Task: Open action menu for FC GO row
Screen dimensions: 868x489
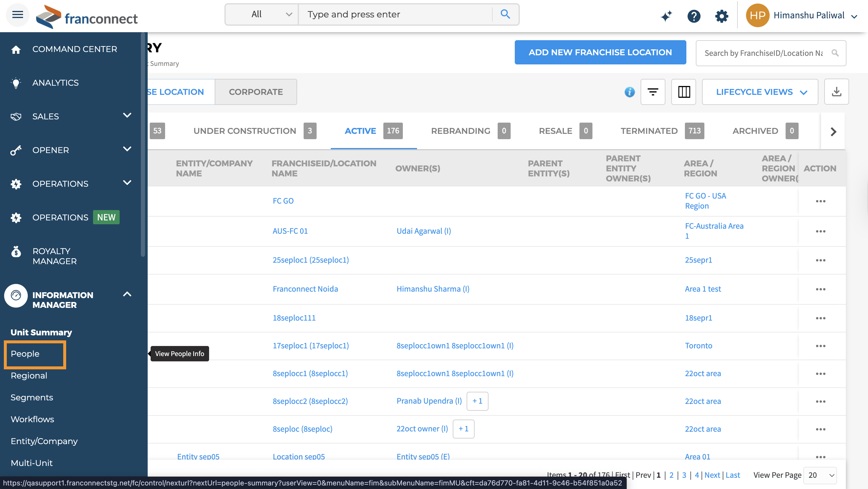Action: (x=820, y=201)
